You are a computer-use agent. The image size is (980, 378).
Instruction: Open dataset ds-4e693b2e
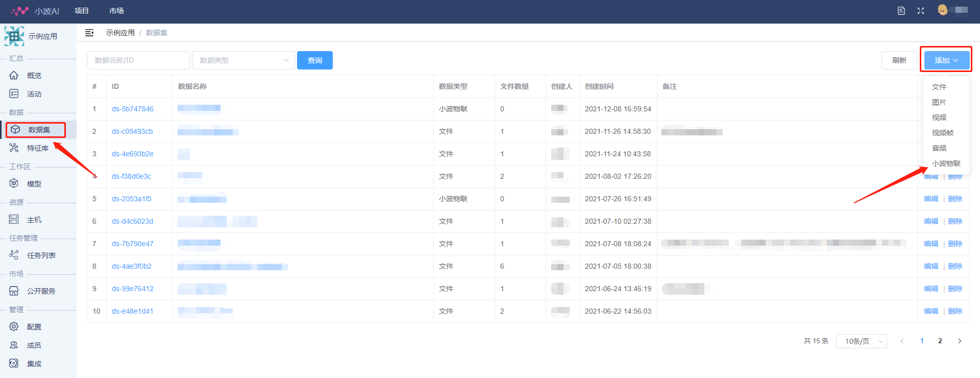[133, 154]
